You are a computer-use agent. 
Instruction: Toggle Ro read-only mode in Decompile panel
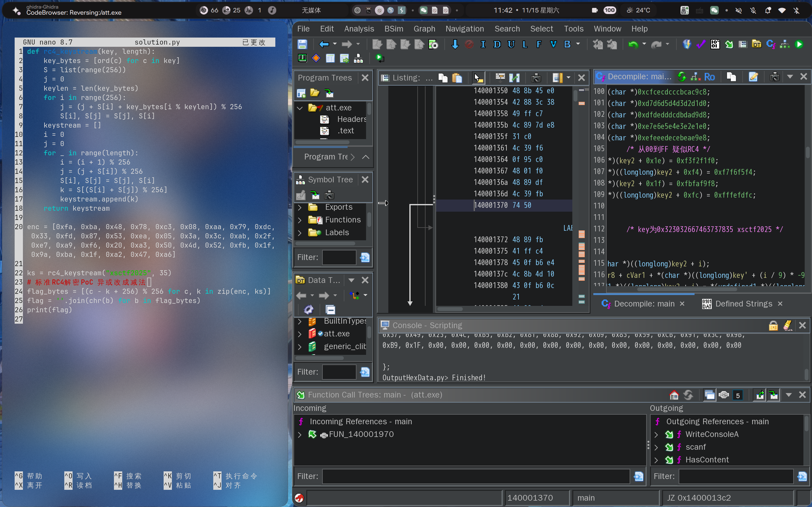tap(710, 77)
